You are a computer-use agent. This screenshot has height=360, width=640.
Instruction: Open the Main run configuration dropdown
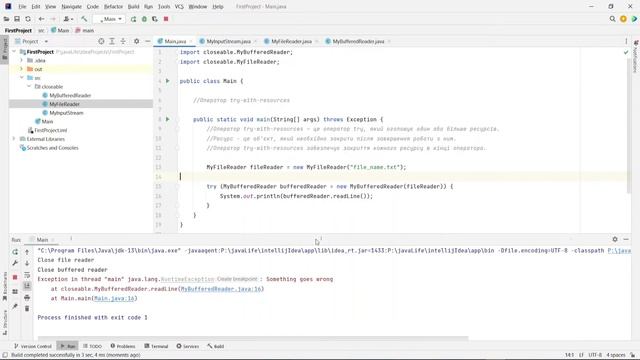pyautogui.click(x=109, y=19)
